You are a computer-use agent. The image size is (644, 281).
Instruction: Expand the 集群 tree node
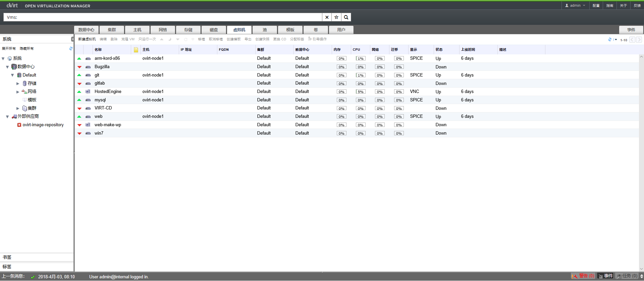coord(18,108)
